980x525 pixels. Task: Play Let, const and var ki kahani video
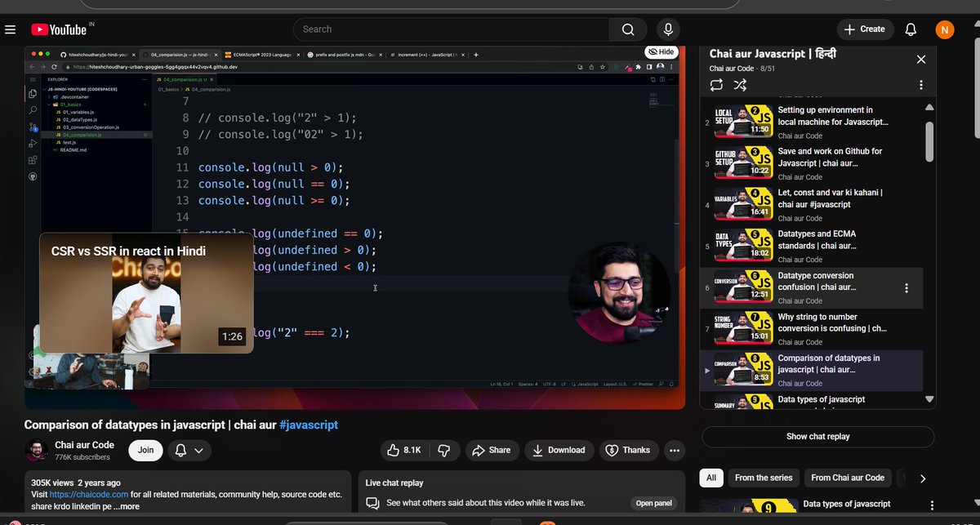(812, 206)
